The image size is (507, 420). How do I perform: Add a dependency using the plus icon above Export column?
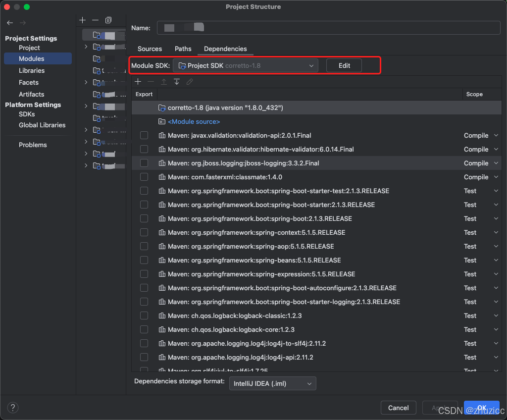click(138, 82)
